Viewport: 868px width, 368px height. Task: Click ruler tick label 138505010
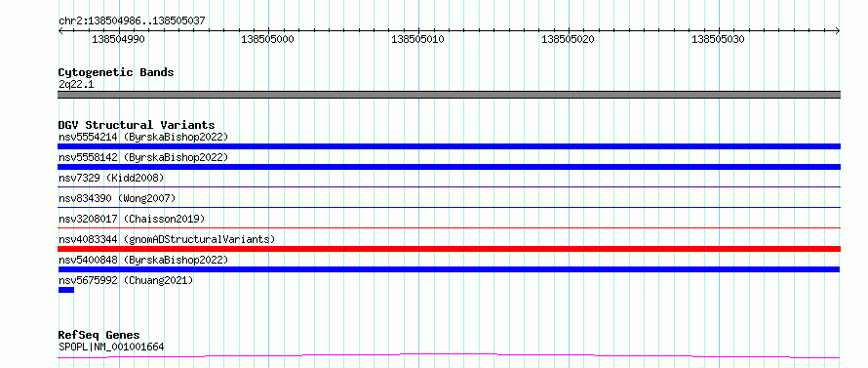418,39
